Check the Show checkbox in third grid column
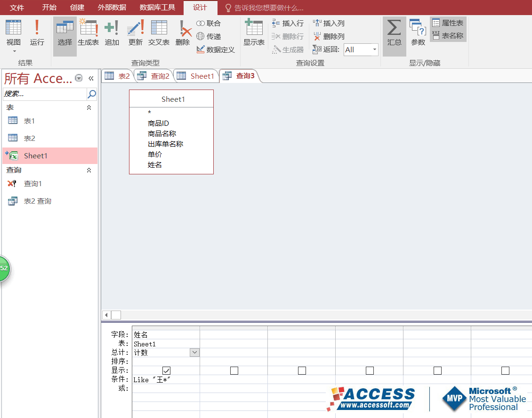The height and width of the screenshot is (418, 532). 302,371
